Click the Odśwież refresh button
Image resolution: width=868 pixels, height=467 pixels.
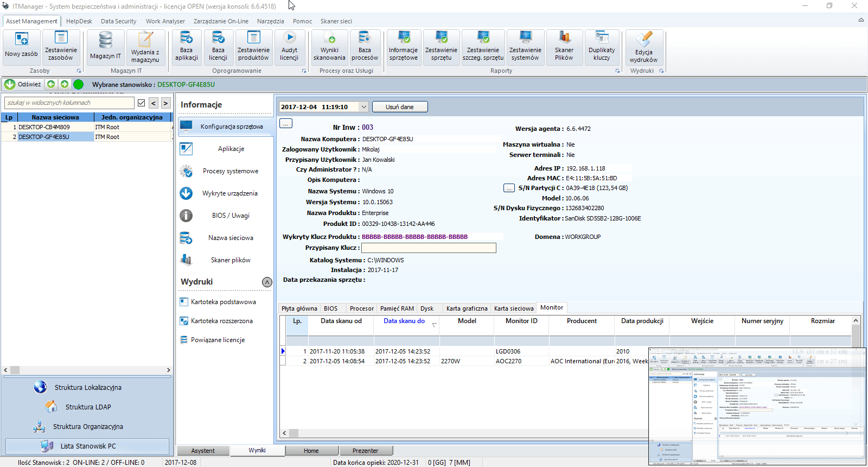click(23, 84)
